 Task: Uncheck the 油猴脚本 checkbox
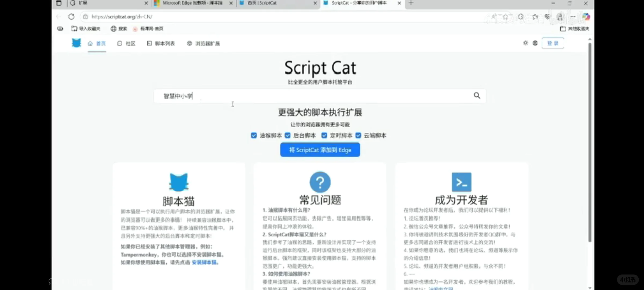(x=254, y=135)
